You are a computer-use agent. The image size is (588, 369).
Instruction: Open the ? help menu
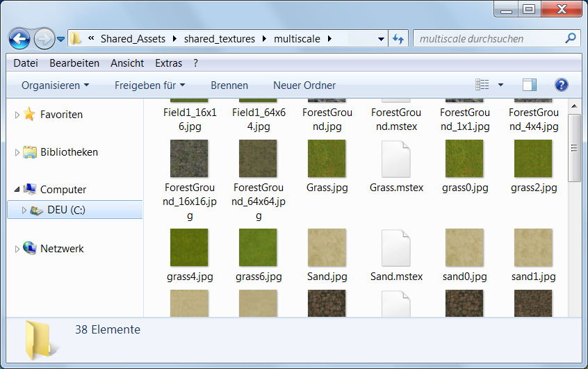coord(195,63)
